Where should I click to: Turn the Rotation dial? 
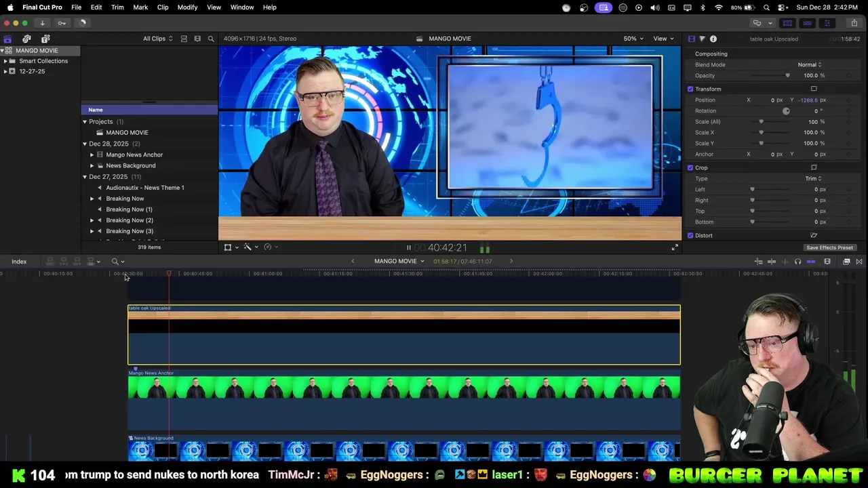point(786,110)
